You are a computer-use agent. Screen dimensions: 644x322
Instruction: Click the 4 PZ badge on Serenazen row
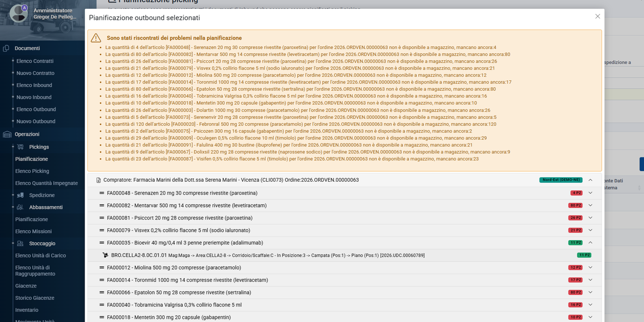pyautogui.click(x=576, y=193)
